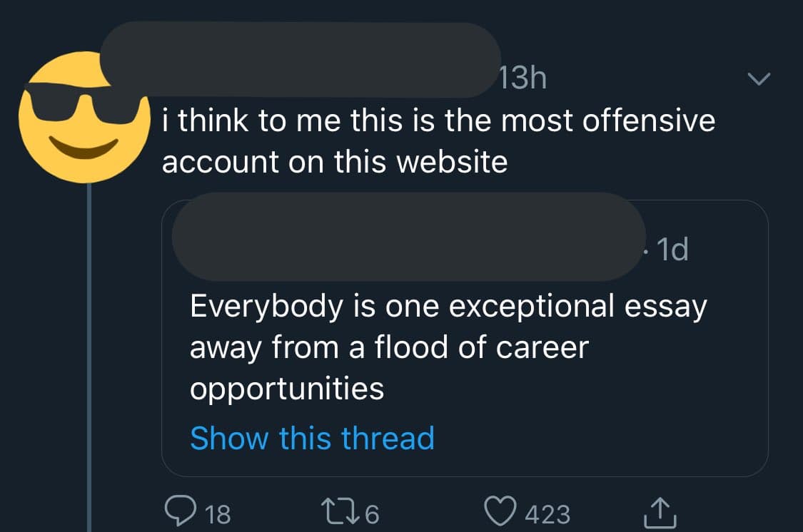803x532 pixels.
Task: Click empty area right of "Show this thread"
Action: [600, 437]
